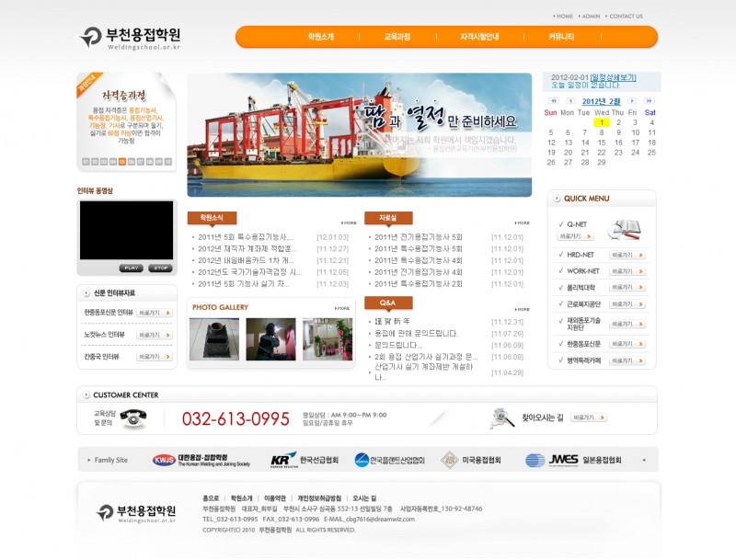Open the first photo gallery thumbnail
The height and width of the screenshot is (560, 736).
coord(213,339)
